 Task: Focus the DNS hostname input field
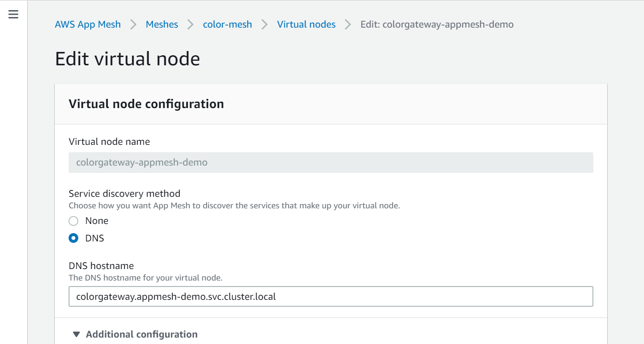coord(331,297)
